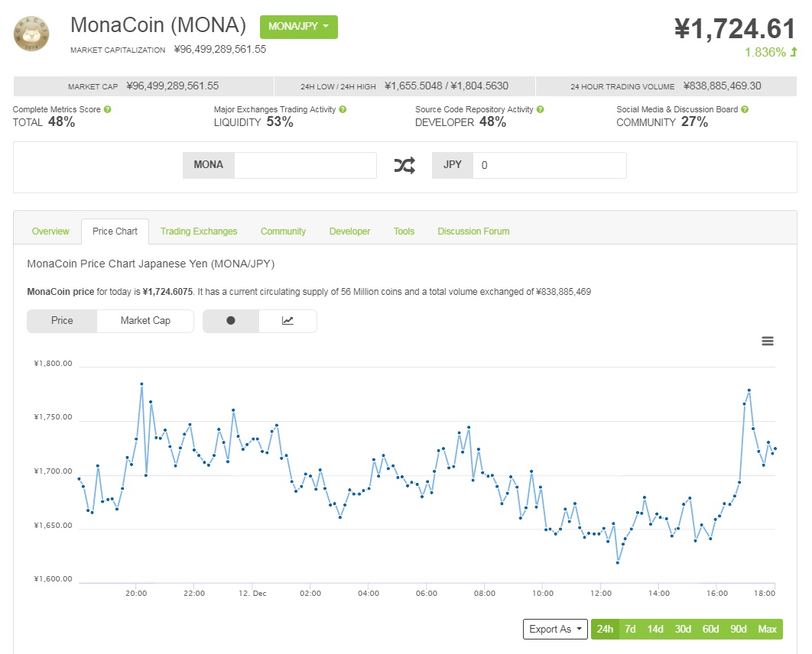
Task: Open the chart hamburger menu icon
Action: point(768,341)
